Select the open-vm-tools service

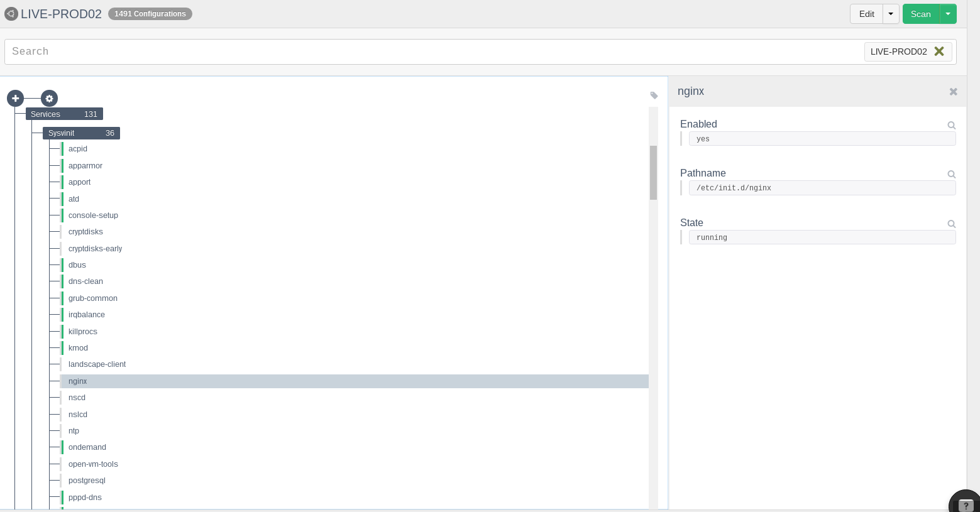point(93,464)
